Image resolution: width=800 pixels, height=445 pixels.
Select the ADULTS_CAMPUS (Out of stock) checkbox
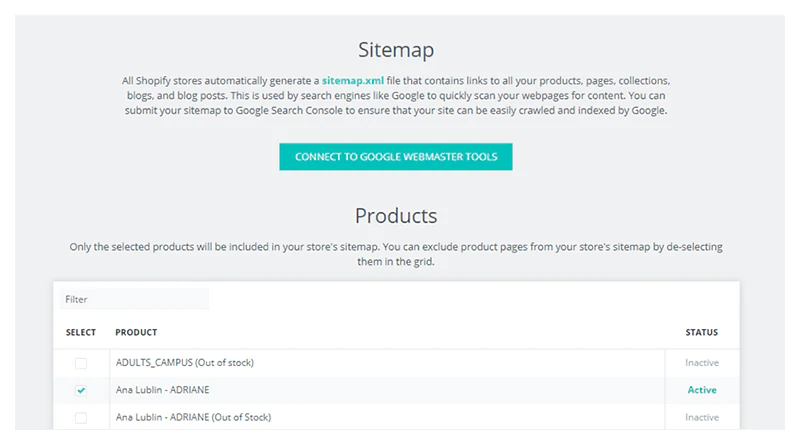click(81, 363)
